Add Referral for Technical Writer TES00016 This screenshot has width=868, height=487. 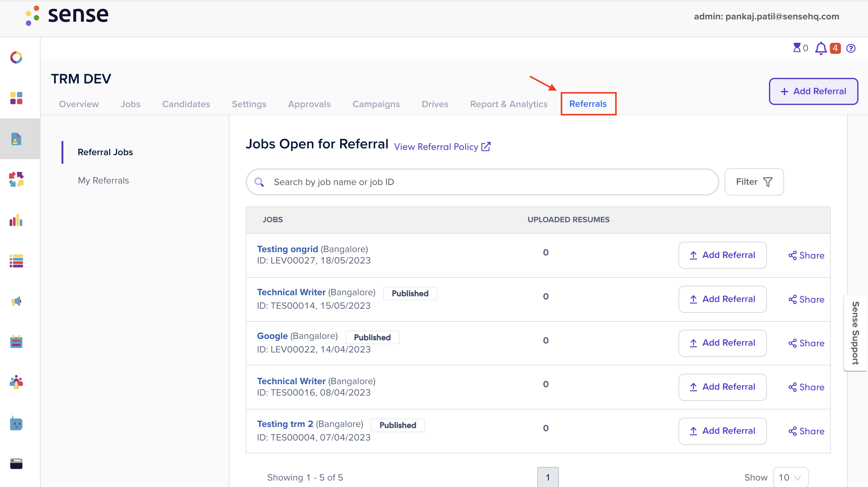click(x=723, y=387)
